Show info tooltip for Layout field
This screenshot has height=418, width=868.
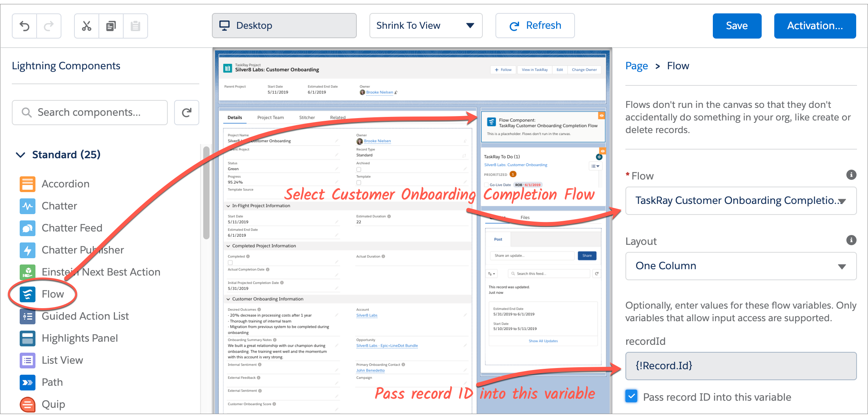pos(851,240)
